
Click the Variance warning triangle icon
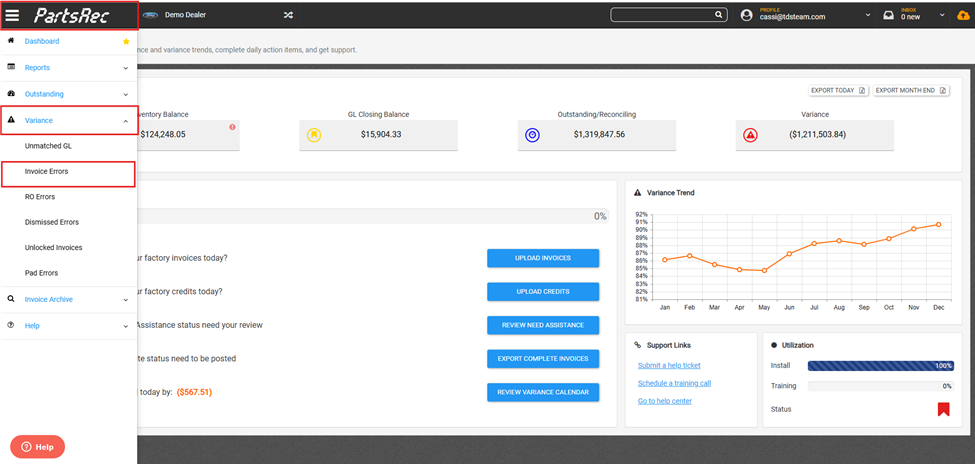(11, 120)
